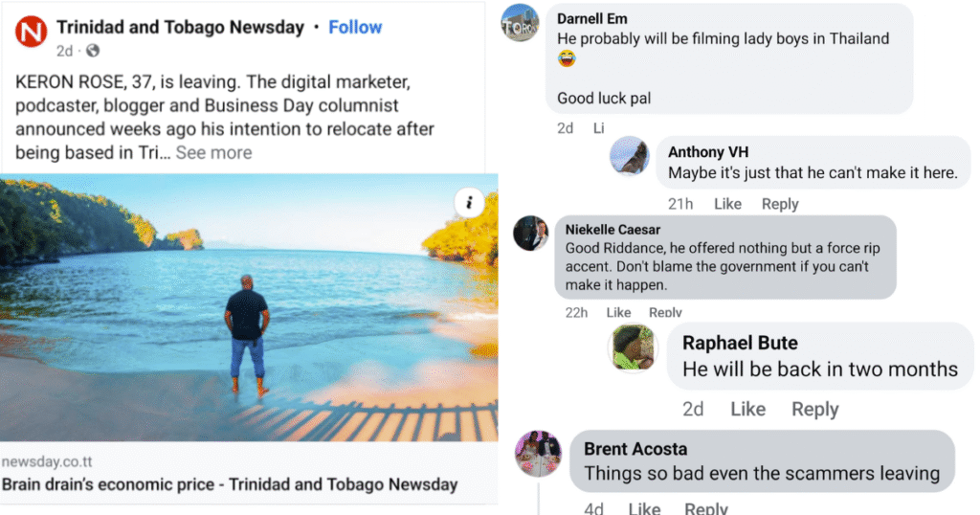Click Darnell Em's commenter name
This screenshot has height=515, width=980.
[x=591, y=18]
